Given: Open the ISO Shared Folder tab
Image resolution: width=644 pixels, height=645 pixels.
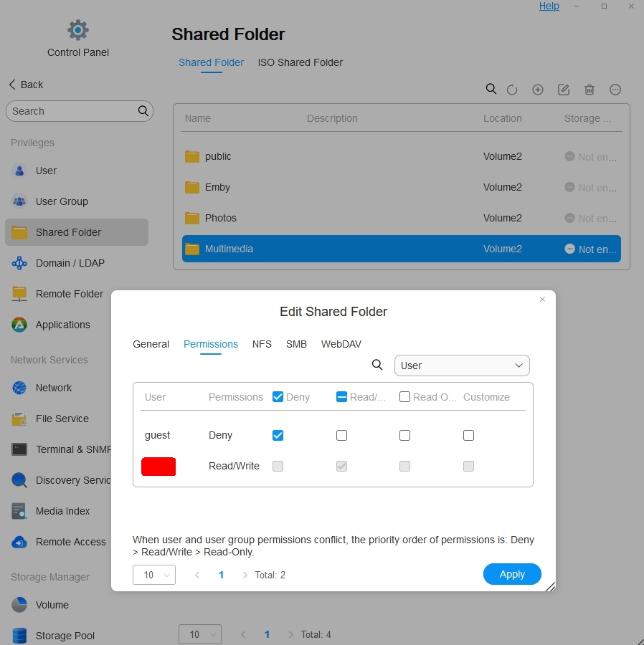Looking at the screenshot, I should click(x=300, y=62).
